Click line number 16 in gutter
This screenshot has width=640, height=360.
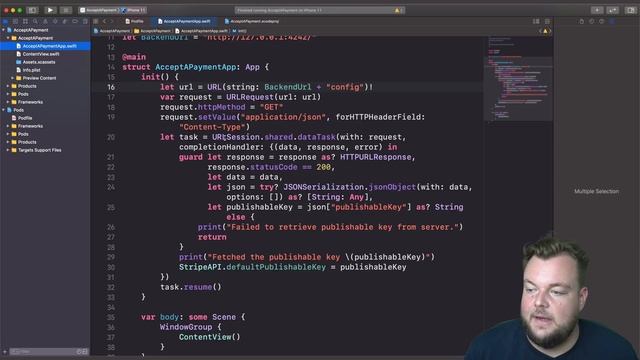click(x=111, y=87)
